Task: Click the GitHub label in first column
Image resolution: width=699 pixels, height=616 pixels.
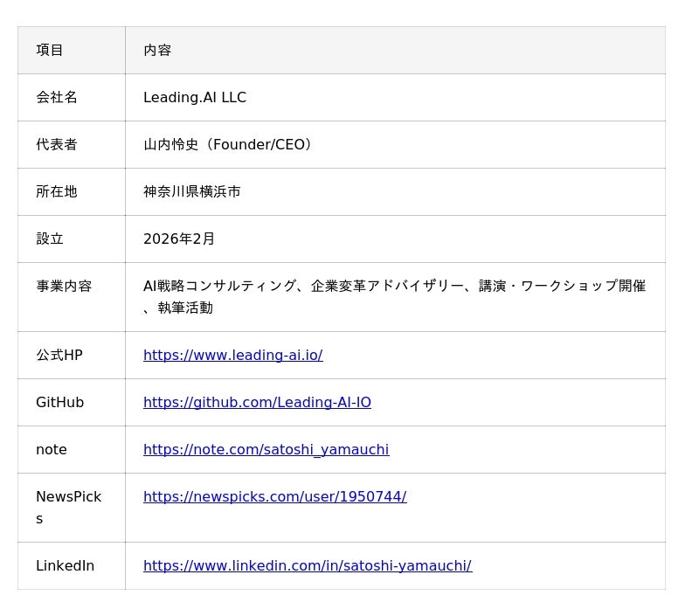Action: point(59,402)
